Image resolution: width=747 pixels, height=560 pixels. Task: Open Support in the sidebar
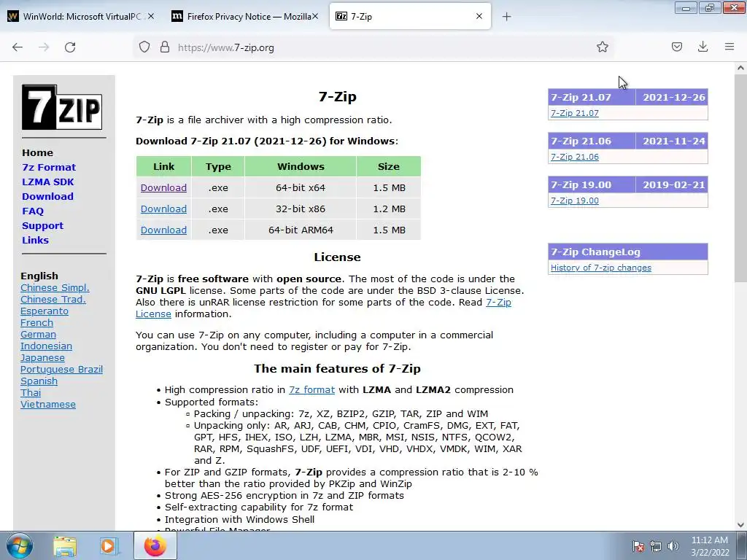click(42, 226)
